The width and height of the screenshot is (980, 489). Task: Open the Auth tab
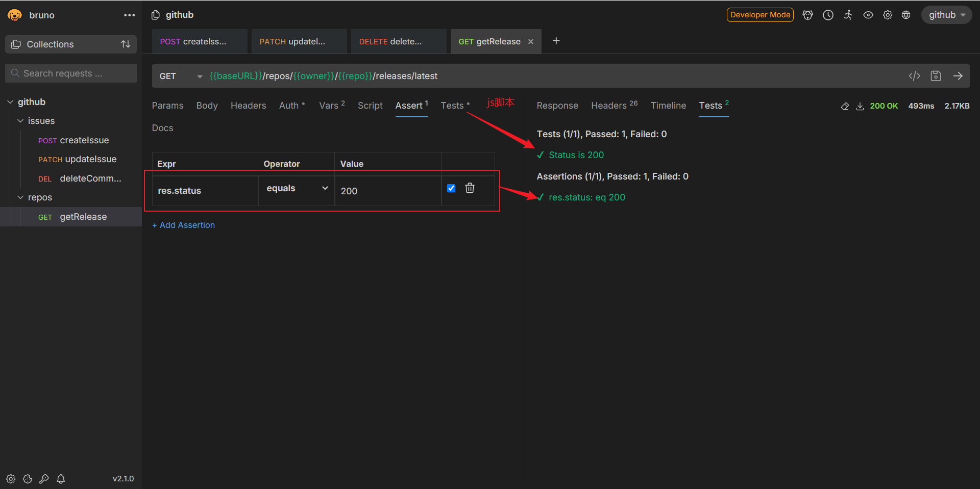[x=291, y=106]
